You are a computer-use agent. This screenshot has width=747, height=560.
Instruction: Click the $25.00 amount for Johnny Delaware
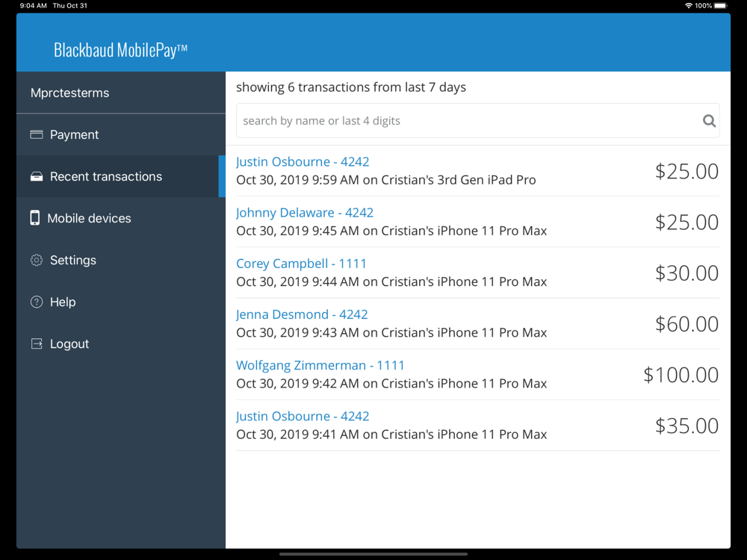(x=686, y=223)
